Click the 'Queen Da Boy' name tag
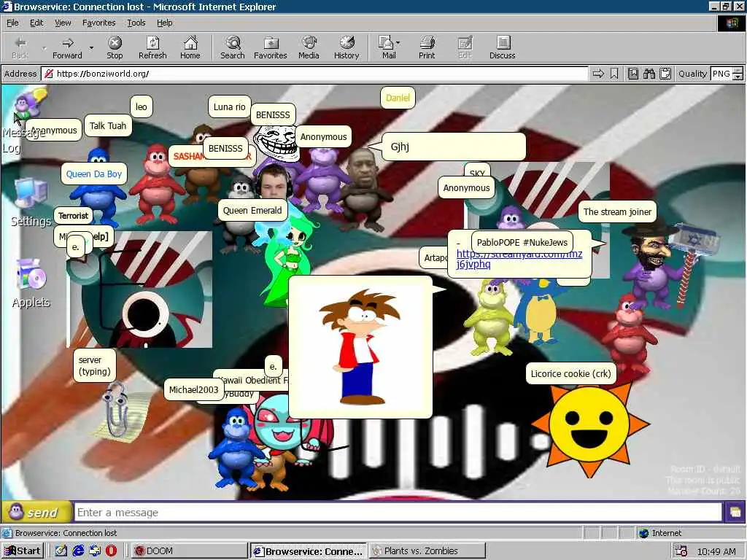The image size is (747, 560). coord(94,174)
